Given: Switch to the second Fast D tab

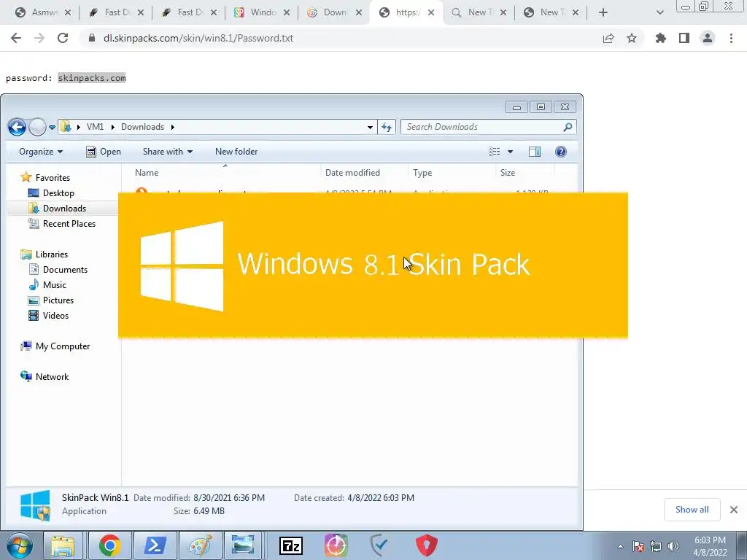Looking at the screenshot, I should point(189,12).
